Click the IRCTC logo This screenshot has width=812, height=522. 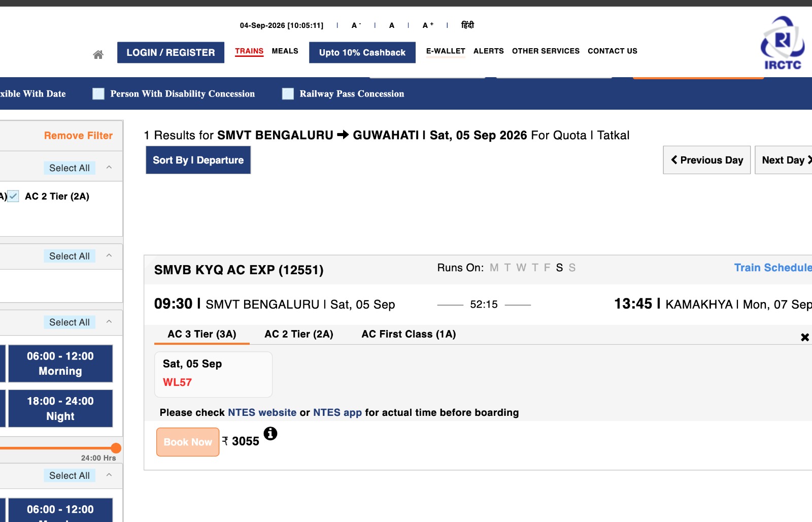(x=783, y=43)
